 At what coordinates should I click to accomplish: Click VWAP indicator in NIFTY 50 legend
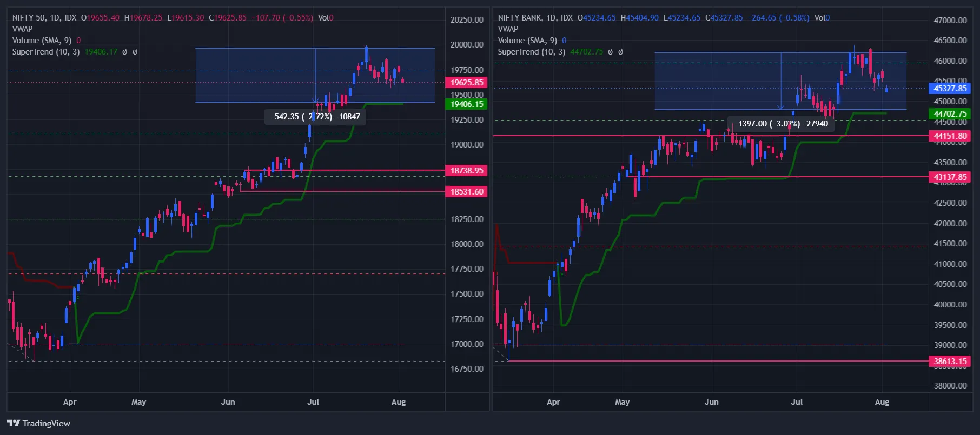click(23, 29)
